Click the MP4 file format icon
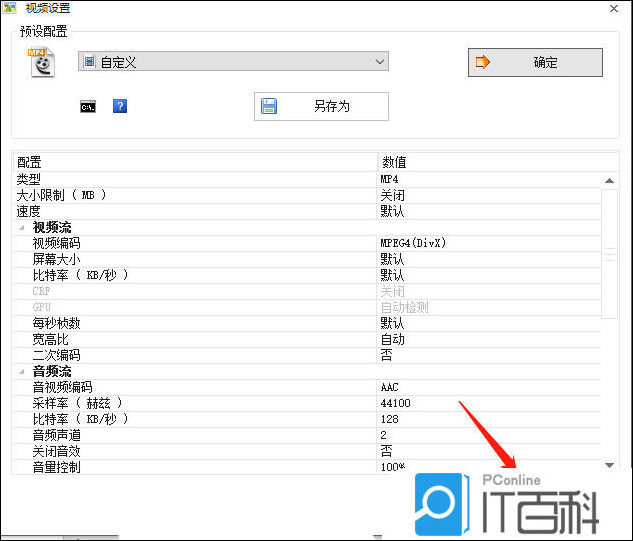Viewport: 633px width, 541px height. pos(42,62)
